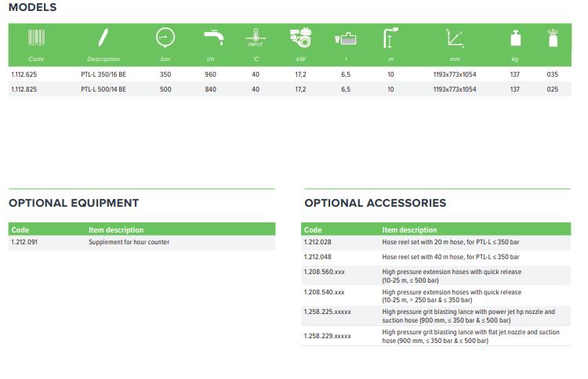This screenshot has height=379, width=588.
Task: Click the pressure gauge icon above bar
Action: pyautogui.click(x=165, y=38)
